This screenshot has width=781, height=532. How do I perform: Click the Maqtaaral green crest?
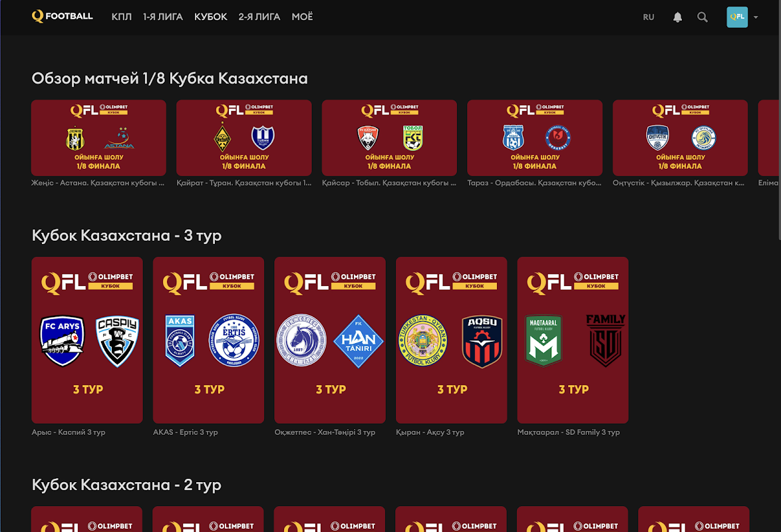coord(544,340)
